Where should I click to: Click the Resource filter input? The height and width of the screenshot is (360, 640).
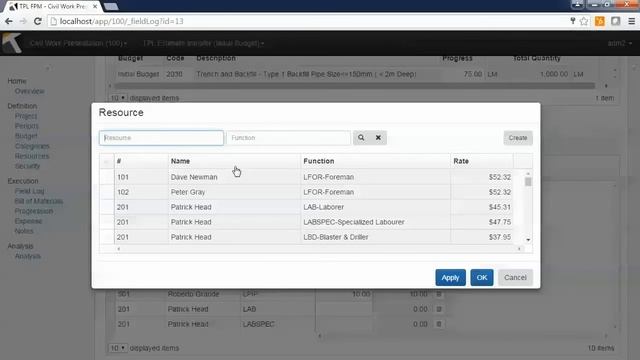pos(161,138)
